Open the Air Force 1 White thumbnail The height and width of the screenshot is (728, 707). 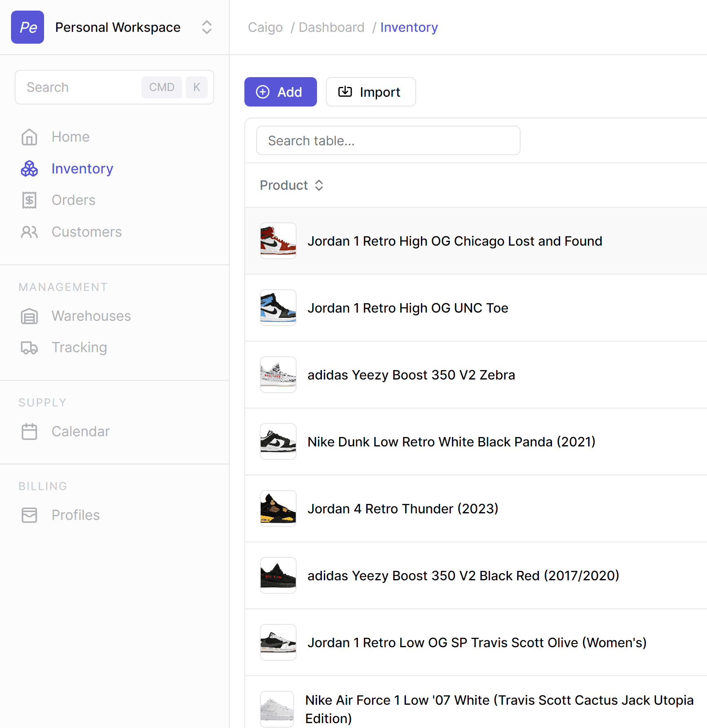pos(277,709)
